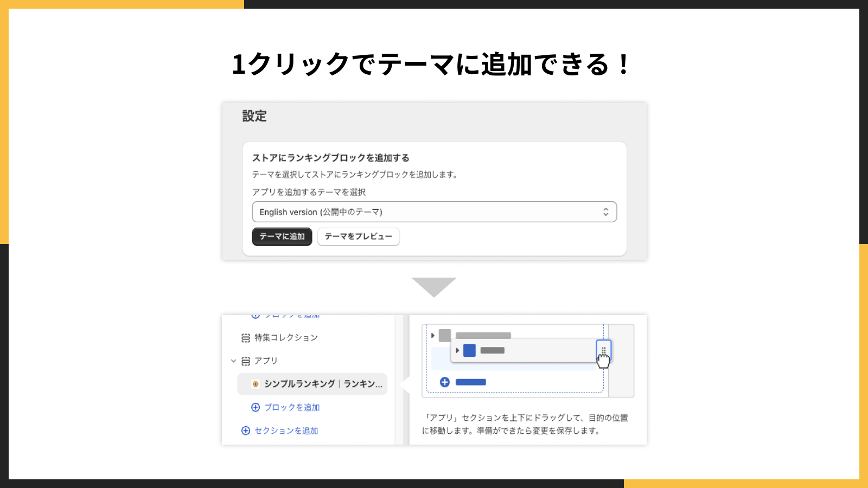Screen dimensions: 868x488
Task: Click the テーマをプレビュー button
Action: click(359, 236)
